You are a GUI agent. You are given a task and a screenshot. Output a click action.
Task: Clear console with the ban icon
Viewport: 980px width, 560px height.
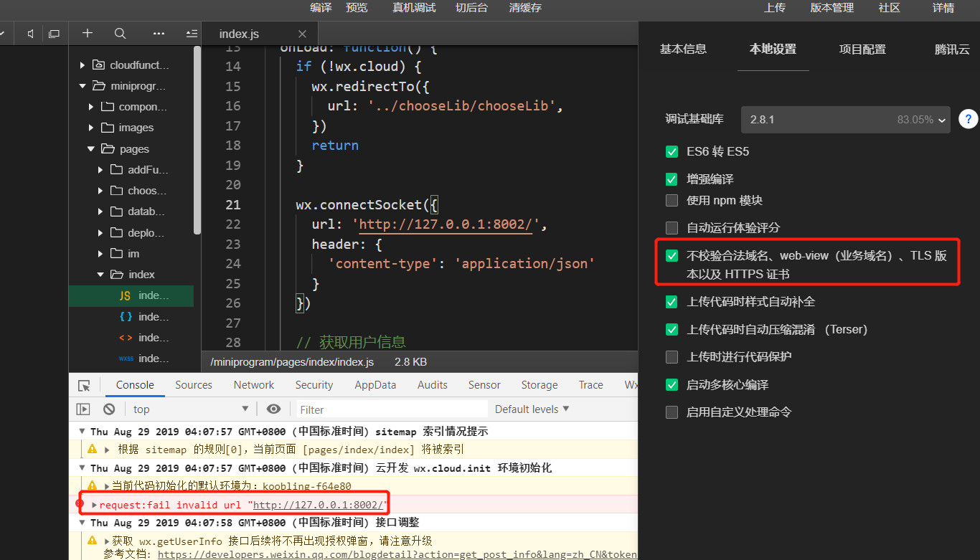click(x=109, y=409)
